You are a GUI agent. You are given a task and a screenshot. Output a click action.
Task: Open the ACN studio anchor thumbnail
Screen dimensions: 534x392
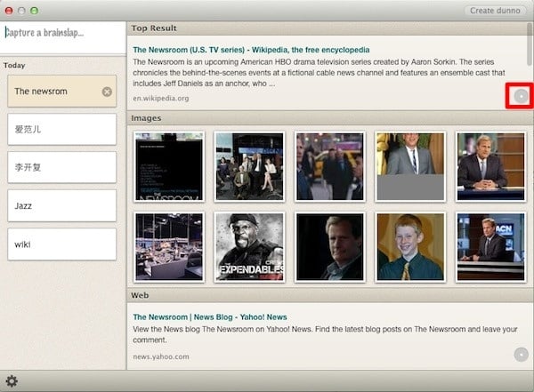(x=489, y=246)
